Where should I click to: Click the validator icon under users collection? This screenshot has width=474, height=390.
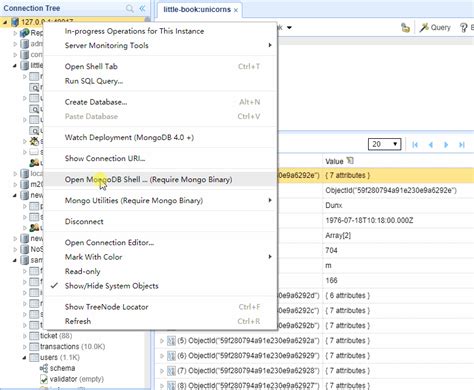click(x=44, y=379)
